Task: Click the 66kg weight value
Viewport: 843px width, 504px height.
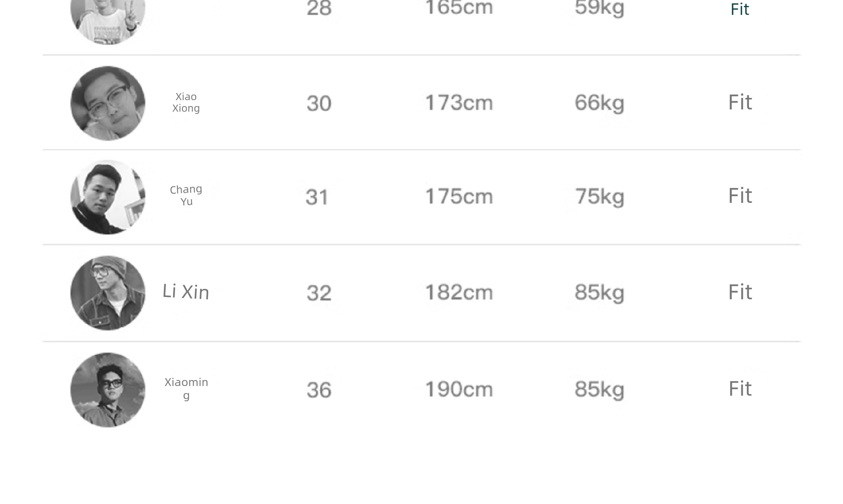Action: [599, 103]
